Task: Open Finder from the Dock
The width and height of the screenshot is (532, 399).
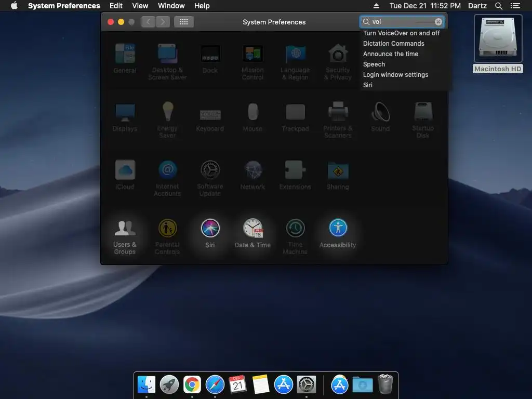Action: click(147, 385)
